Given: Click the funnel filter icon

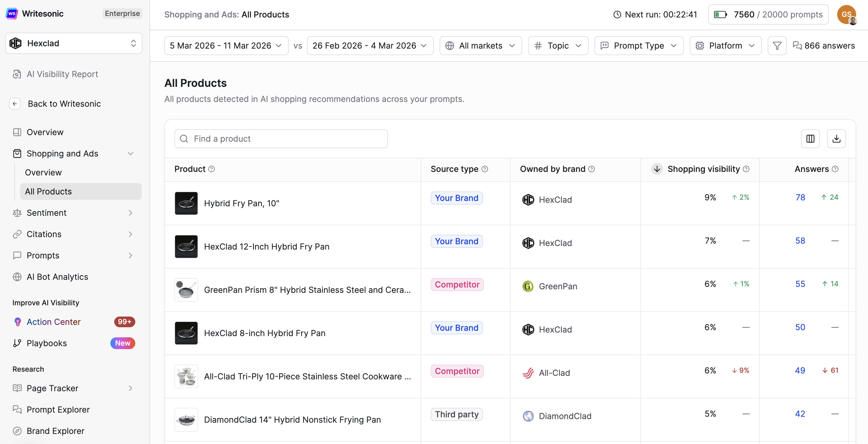Looking at the screenshot, I should (x=777, y=45).
